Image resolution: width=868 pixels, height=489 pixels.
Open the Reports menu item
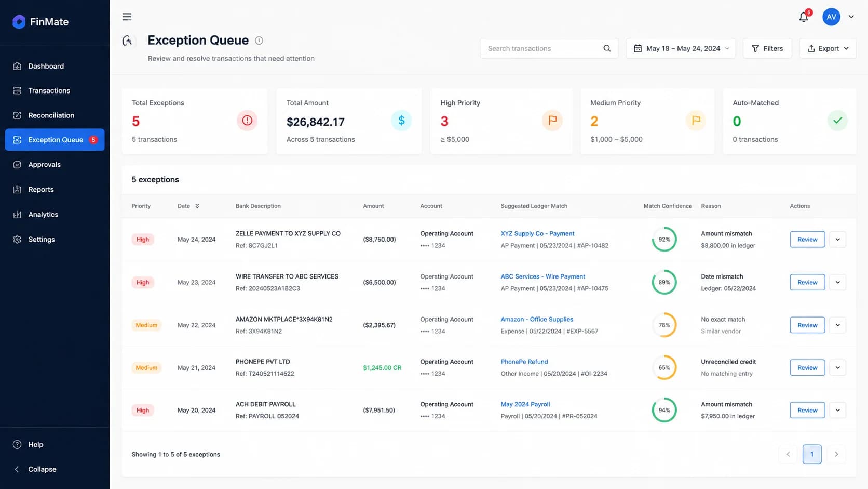click(x=55, y=190)
